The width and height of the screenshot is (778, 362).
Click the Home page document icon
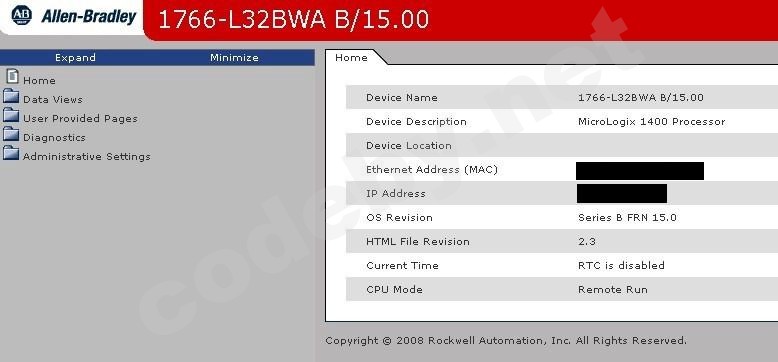[12, 77]
